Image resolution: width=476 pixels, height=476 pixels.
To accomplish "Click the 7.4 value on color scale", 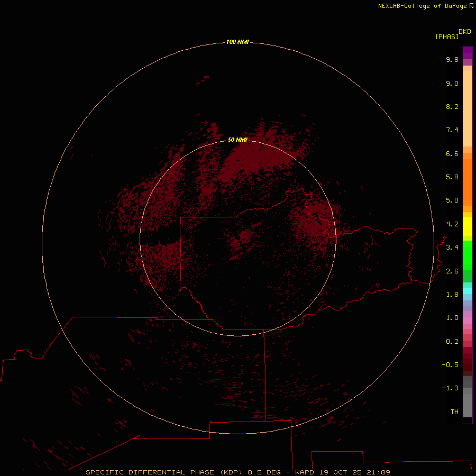I will (452, 130).
